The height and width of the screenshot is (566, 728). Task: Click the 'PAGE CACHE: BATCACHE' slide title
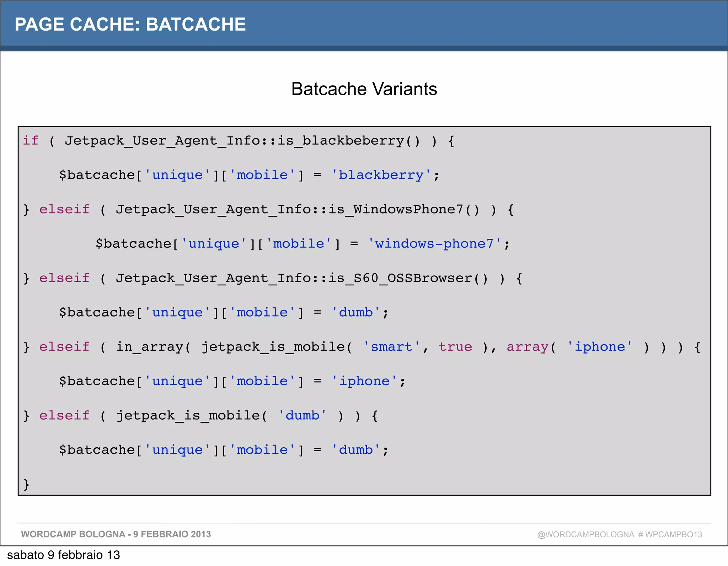coord(130,24)
